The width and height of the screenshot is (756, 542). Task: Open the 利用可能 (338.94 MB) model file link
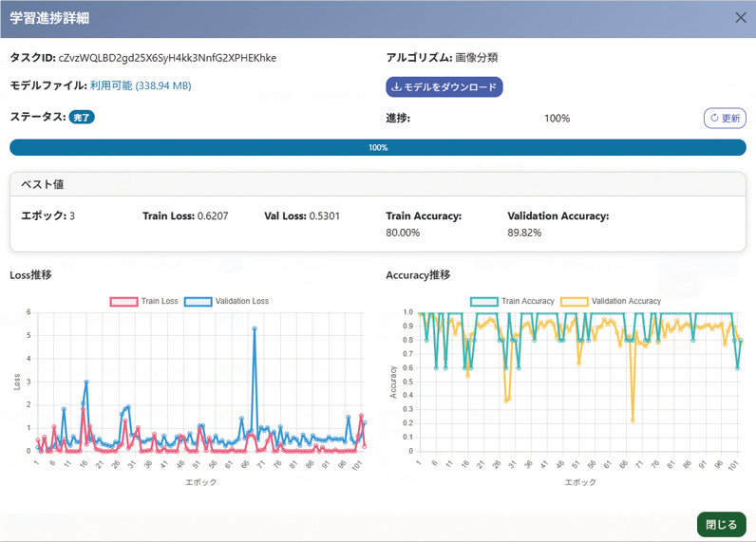[x=141, y=86]
